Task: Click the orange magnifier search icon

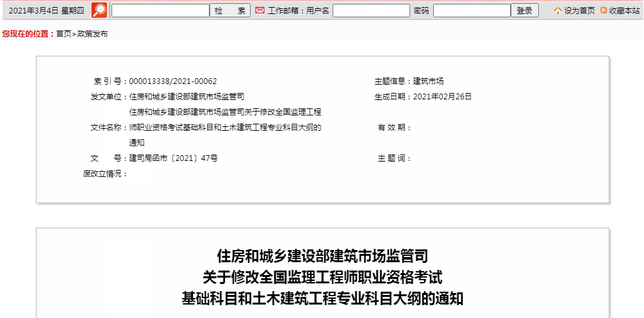Action: tap(99, 10)
